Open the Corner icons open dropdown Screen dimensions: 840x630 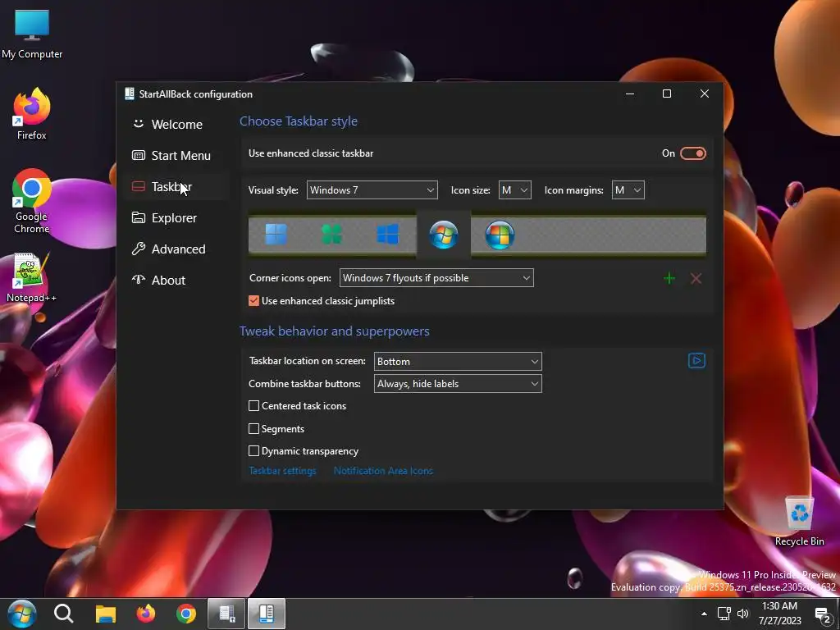tap(436, 277)
